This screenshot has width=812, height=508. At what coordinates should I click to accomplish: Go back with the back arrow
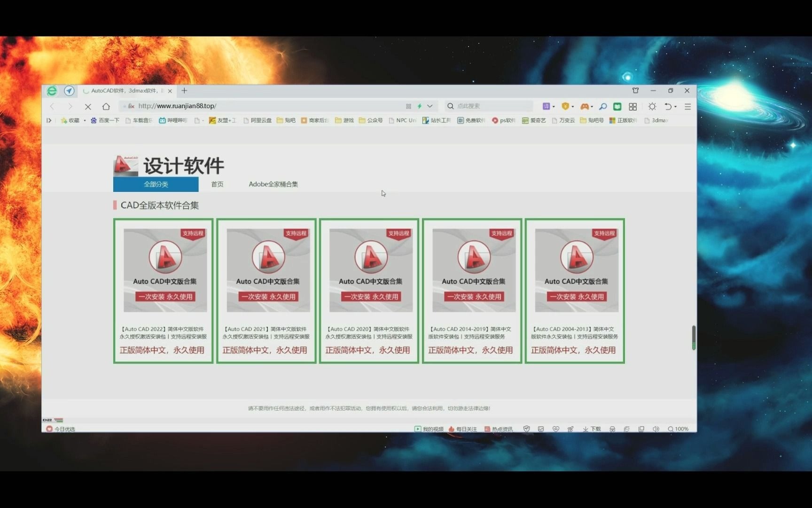tap(52, 106)
